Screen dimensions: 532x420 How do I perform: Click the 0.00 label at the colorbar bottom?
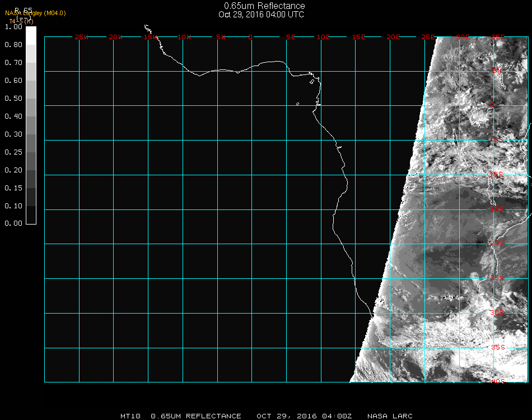pyautogui.click(x=13, y=223)
